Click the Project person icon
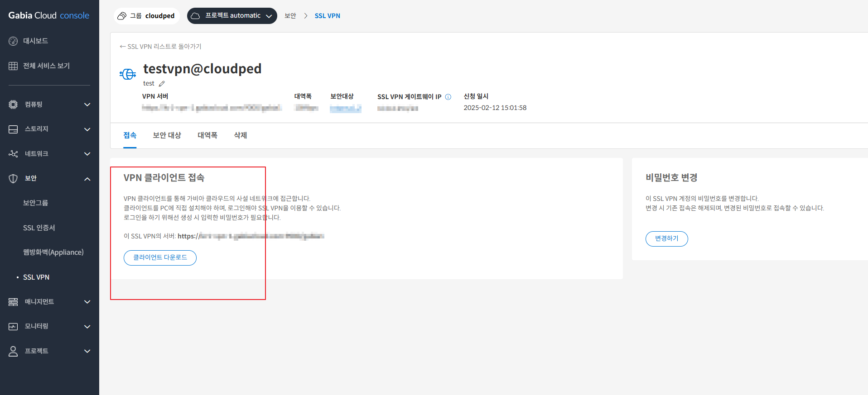Image resolution: width=868 pixels, height=395 pixels. pos(13,351)
